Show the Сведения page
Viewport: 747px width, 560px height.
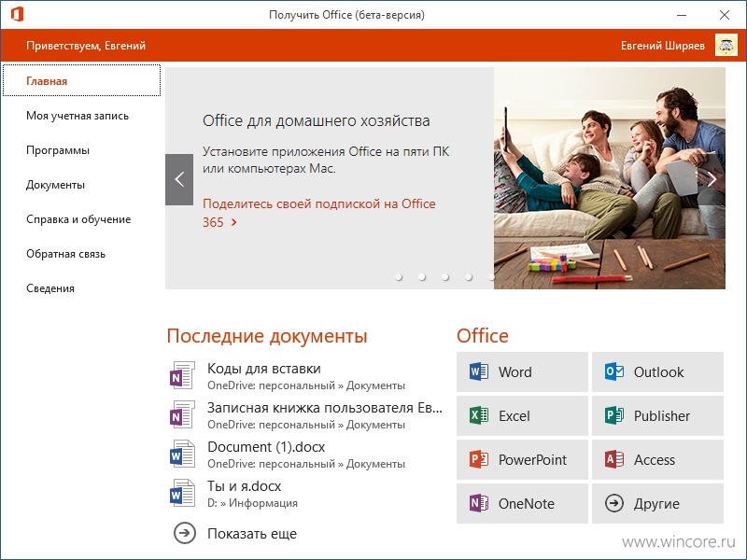tap(50, 288)
